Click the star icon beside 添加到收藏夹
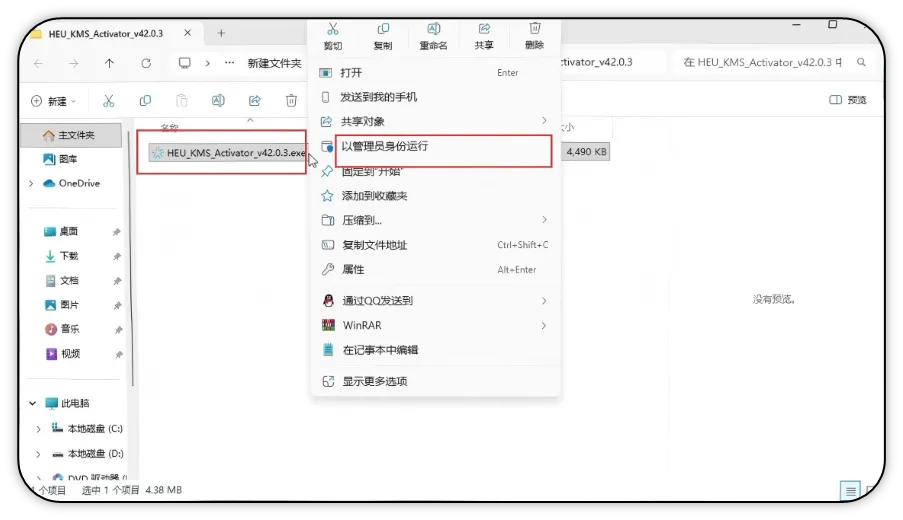Image resolution: width=903 pixels, height=520 pixels. 327,196
